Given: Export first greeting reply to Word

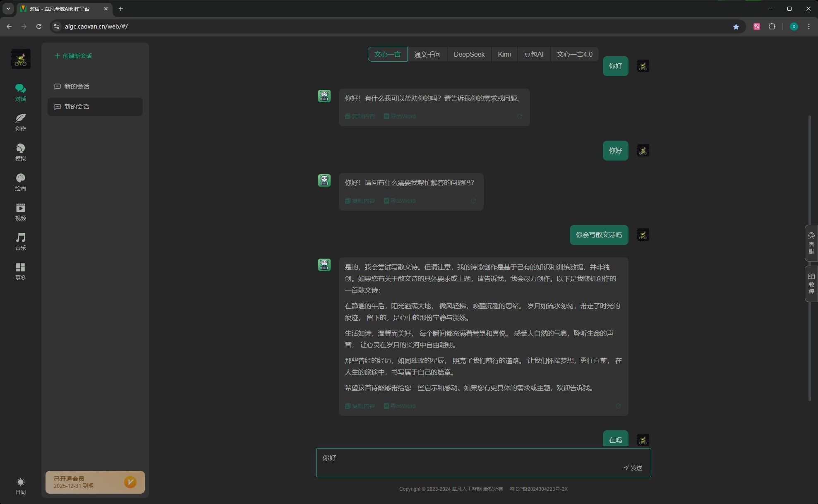Looking at the screenshot, I should pyautogui.click(x=400, y=116).
